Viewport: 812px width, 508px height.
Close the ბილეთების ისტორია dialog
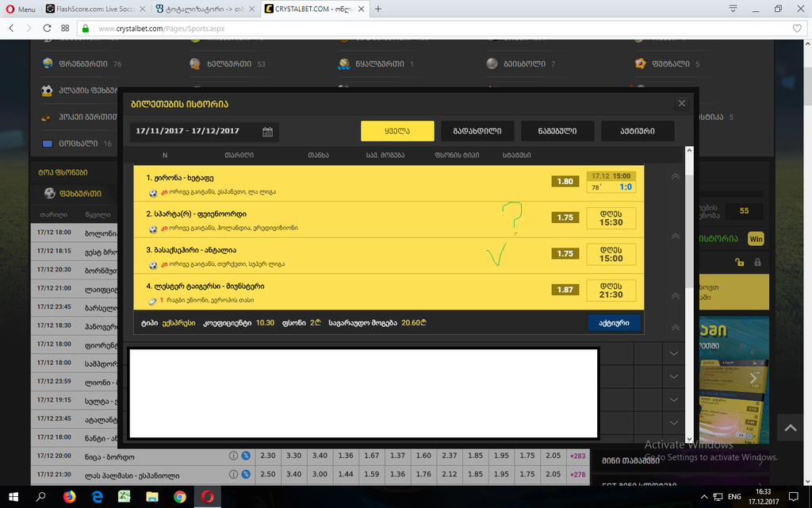681,104
